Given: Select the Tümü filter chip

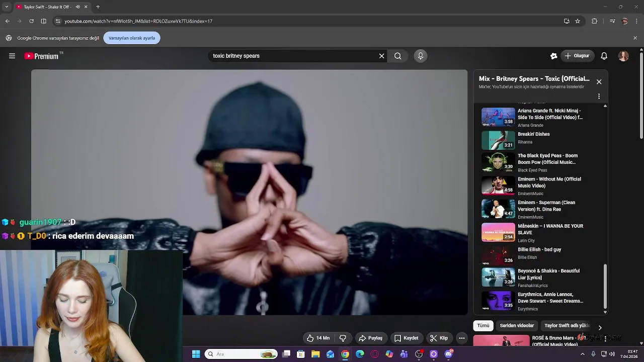Looking at the screenshot, I should [x=483, y=325].
